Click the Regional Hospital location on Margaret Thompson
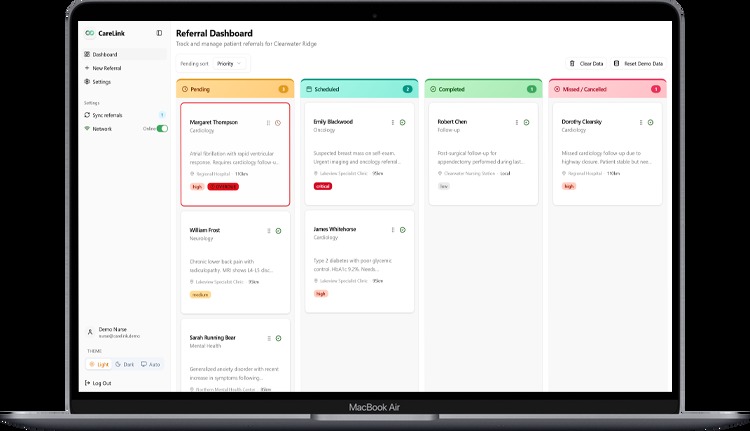 pyautogui.click(x=213, y=174)
